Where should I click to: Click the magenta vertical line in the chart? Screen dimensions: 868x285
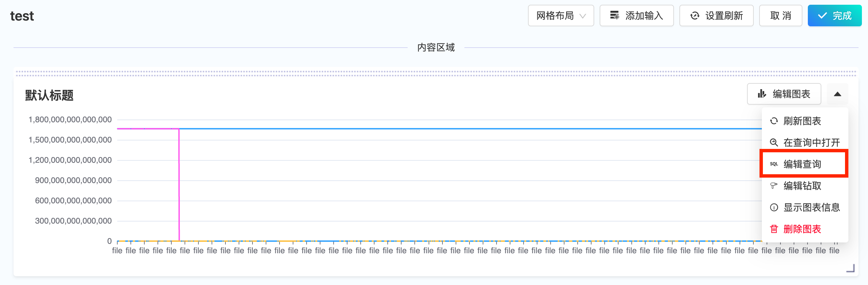pos(179,184)
